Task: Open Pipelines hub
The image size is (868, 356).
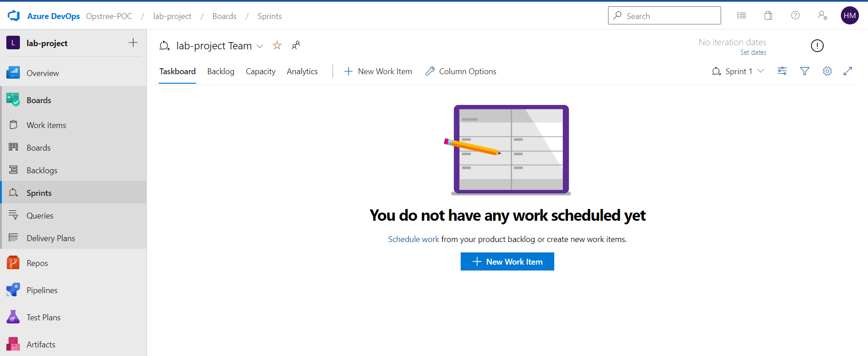Action: [73, 290]
